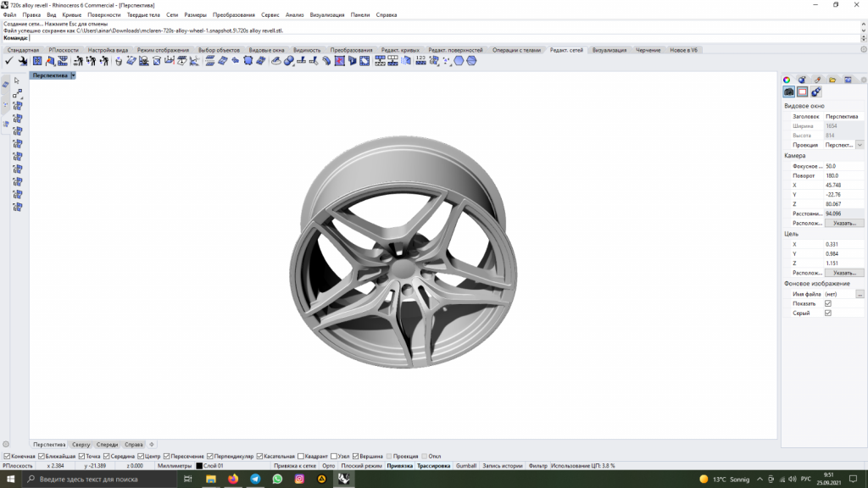Screen dimensions: 868x488
Task: Disable the Показать background image checkbox
Action: [x=828, y=303]
